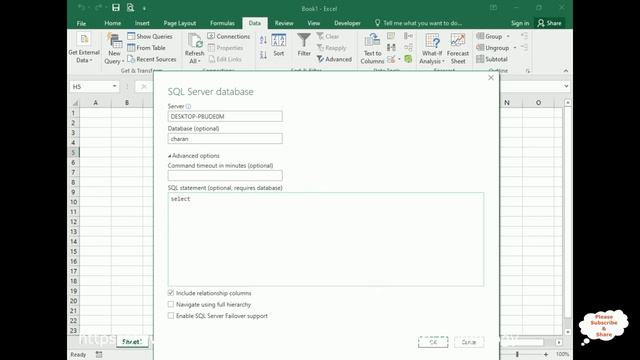Click Show Queries in the ribbon
Viewport: 640px width, 360px height.
pos(150,36)
